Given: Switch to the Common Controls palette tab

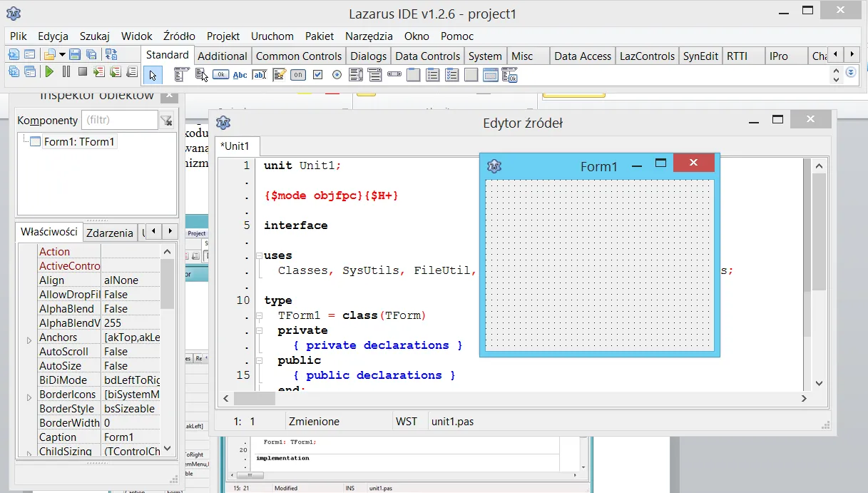Looking at the screenshot, I should (299, 56).
